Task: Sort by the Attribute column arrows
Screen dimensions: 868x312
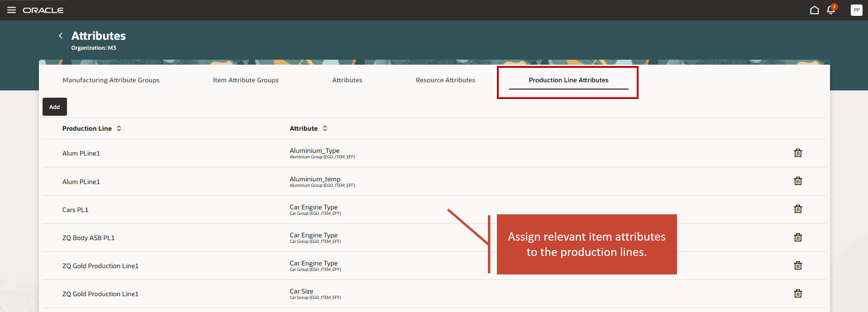Action: point(325,128)
